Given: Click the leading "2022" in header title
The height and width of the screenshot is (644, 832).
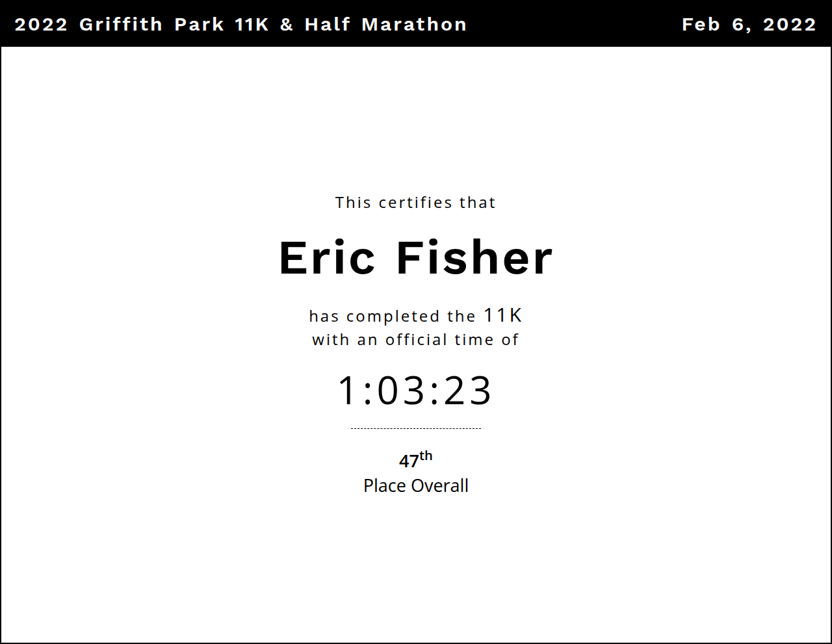Looking at the screenshot, I should (41, 25).
